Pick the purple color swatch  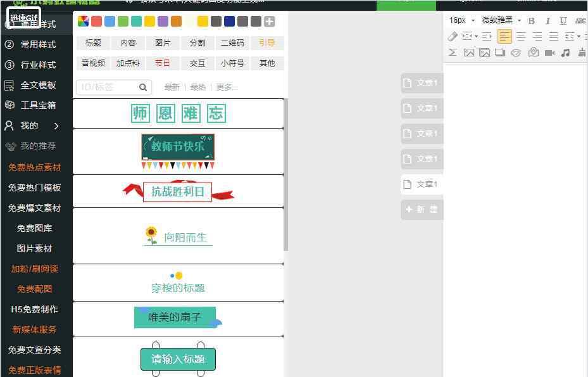click(x=163, y=22)
